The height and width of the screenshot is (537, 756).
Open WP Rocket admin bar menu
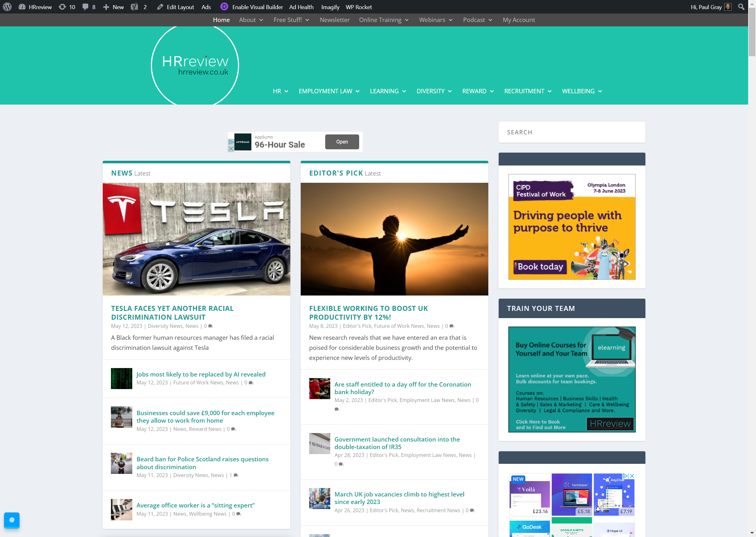point(359,7)
